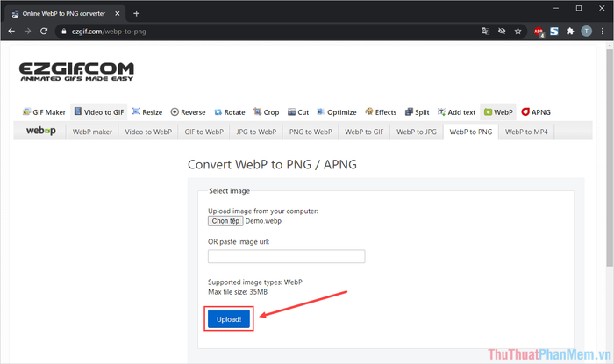Switch to Video to WebP tab
614x364 pixels.
148,132
